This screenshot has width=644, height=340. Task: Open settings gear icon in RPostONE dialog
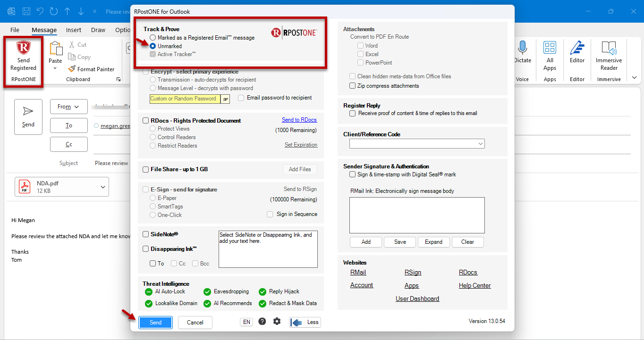tap(277, 322)
